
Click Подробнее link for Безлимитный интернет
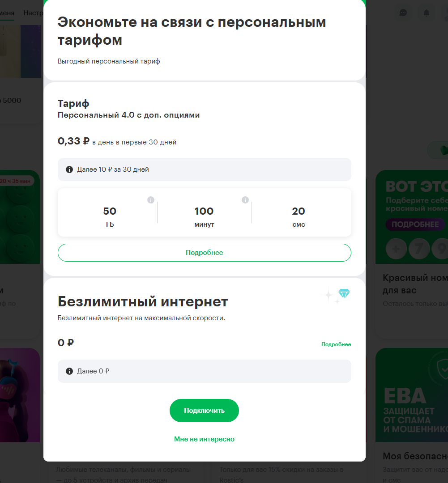[336, 344]
